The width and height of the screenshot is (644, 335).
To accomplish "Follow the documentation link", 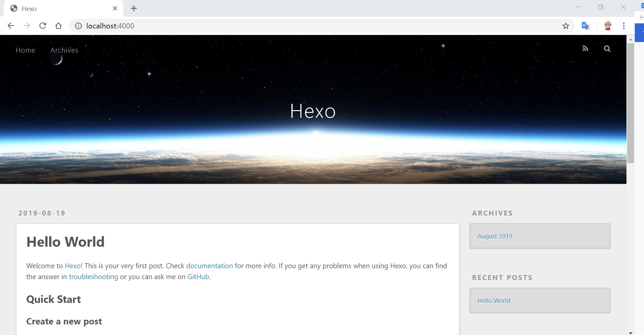I will pyautogui.click(x=209, y=266).
